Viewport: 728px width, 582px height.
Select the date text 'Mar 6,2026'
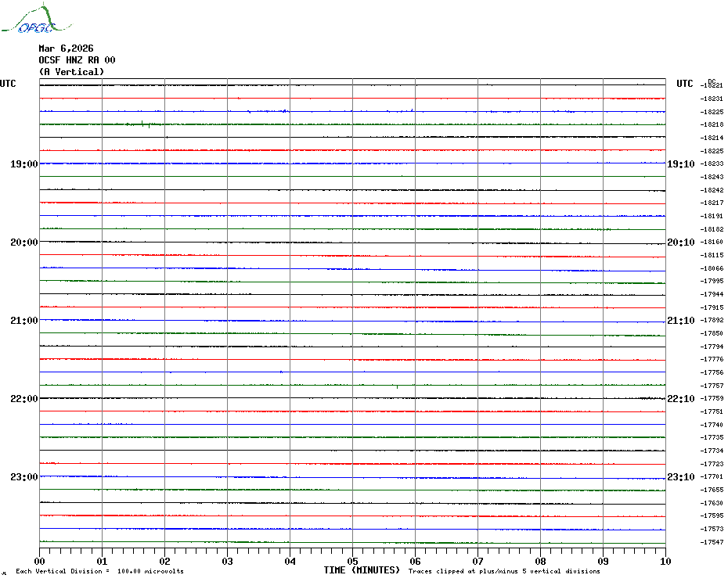[x=66, y=48]
